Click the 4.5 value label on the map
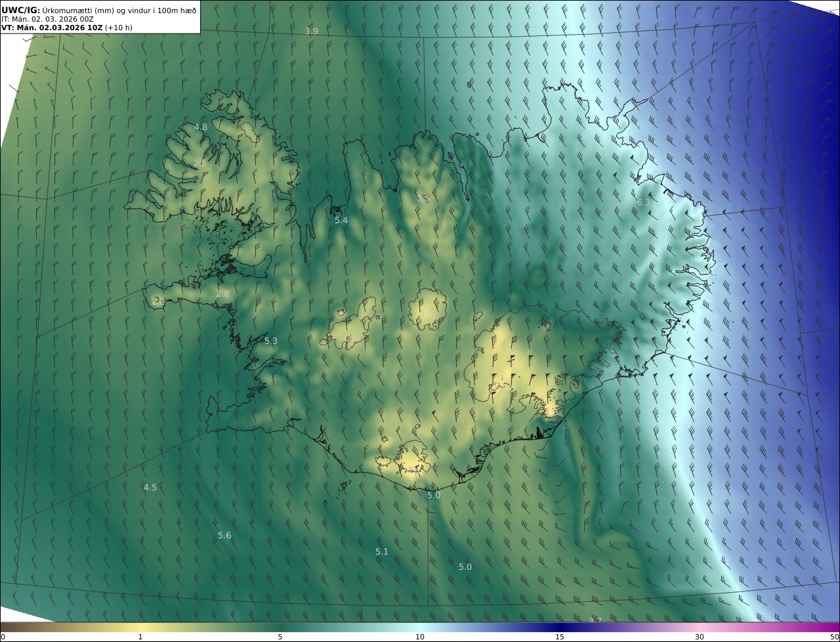Screen dimensions: 840x642 [x=150, y=488]
